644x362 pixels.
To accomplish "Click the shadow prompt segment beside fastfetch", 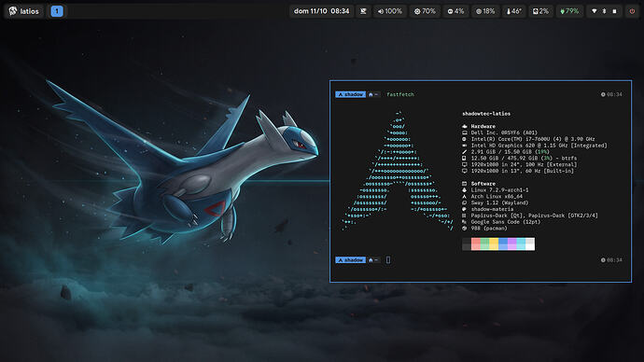I will click(x=350, y=94).
